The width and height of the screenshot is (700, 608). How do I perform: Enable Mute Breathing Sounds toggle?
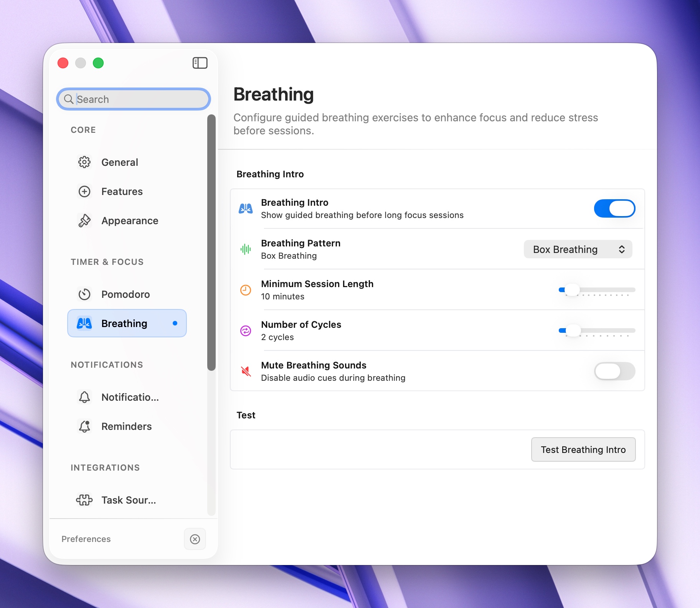coord(614,372)
